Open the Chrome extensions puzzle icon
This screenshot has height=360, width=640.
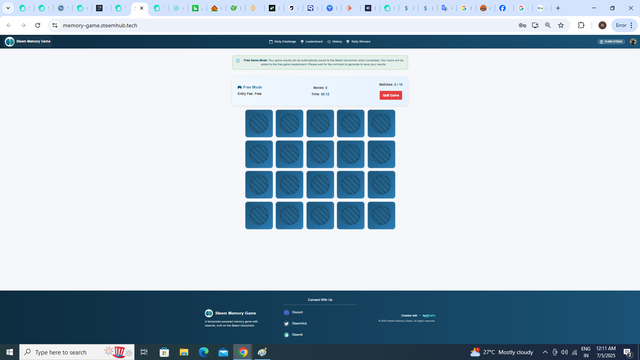tap(581, 25)
